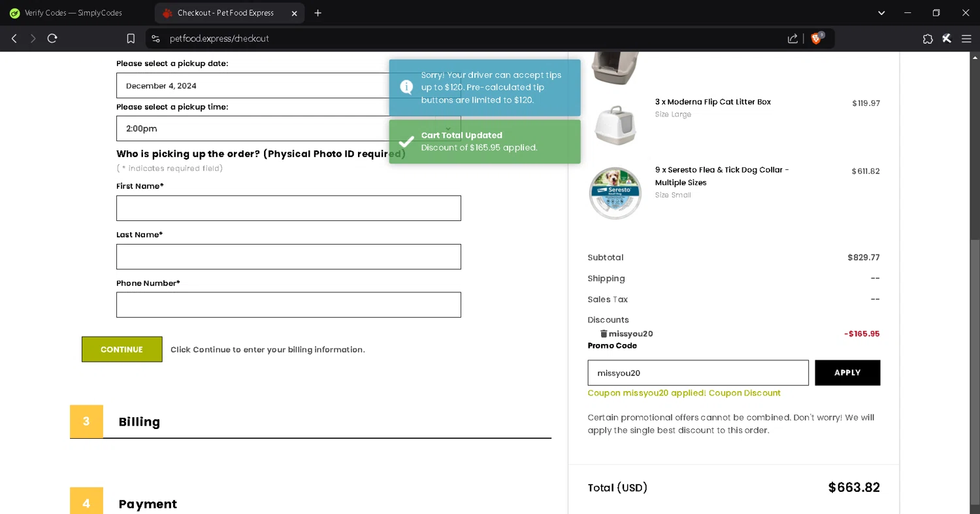The image size is (980, 514).
Task: Click the tip limit Sorry notification
Action: pyautogui.click(x=485, y=88)
